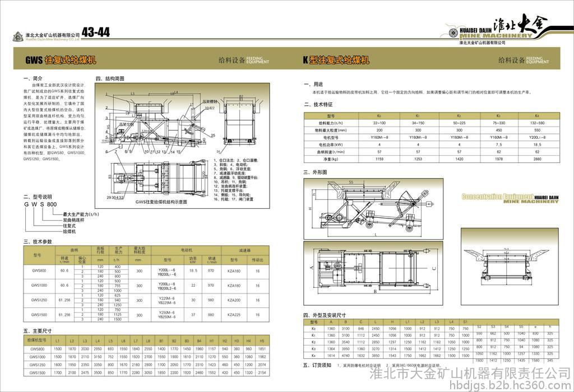Viewport: 574px width, 392px height.
Task: Select the "三、外形图" section heading
Action: pyautogui.click(x=315, y=172)
